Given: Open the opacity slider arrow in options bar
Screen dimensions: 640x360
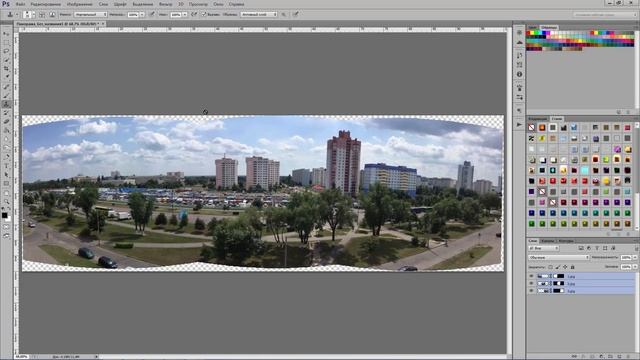Looking at the screenshot, I should point(142,14).
